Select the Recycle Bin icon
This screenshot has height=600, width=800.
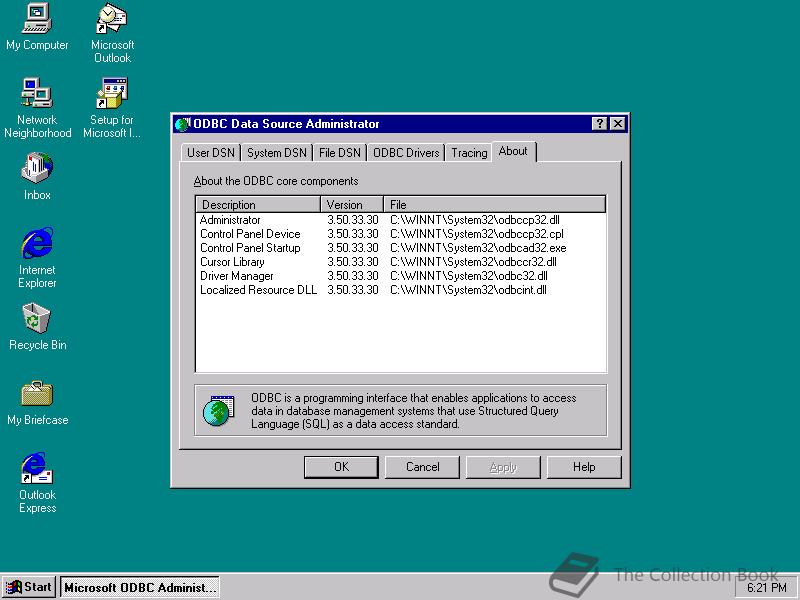pyautogui.click(x=37, y=327)
